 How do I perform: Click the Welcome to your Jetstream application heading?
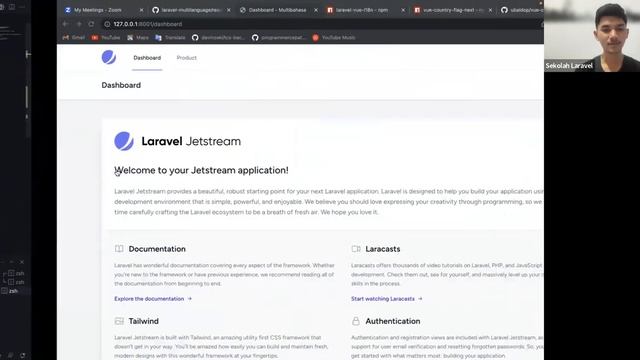pyautogui.click(x=201, y=170)
